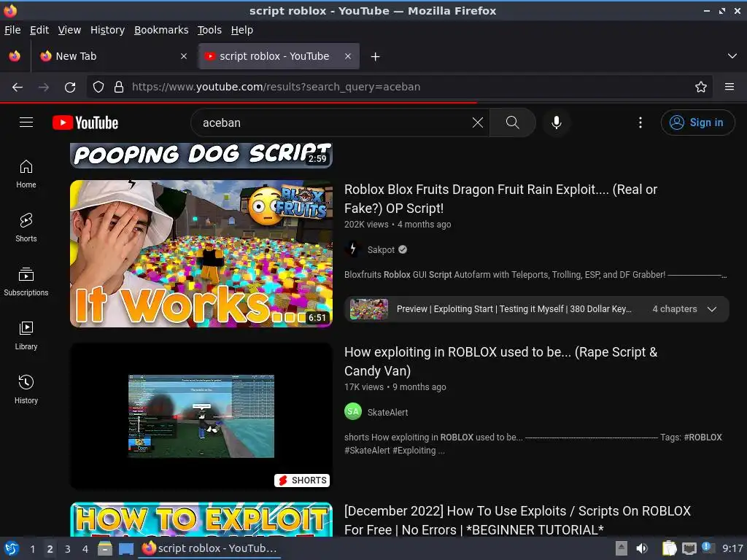Open the Pooping Dog Script thumbnail
The width and height of the screenshot is (747, 560).
coord(201,155)
